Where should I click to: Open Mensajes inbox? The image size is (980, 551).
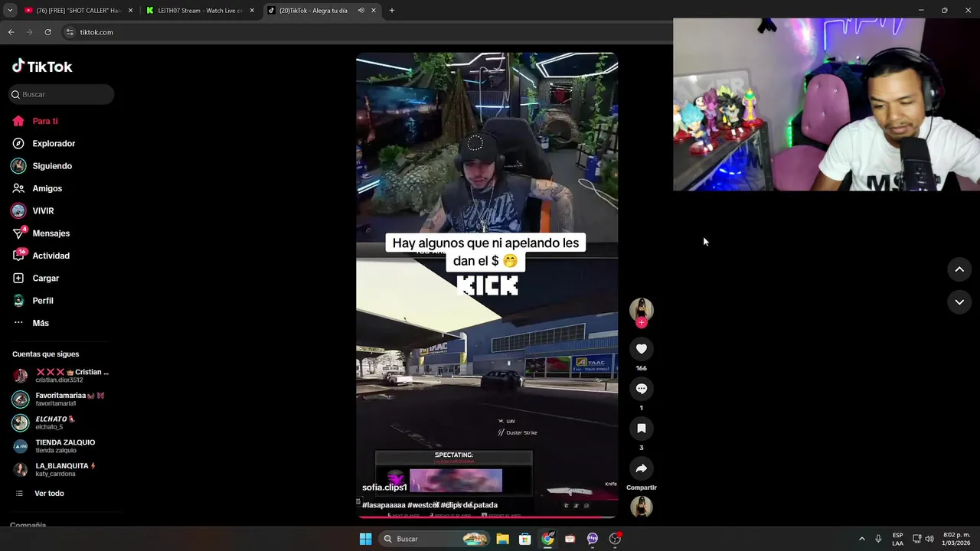(x=41, y=233)
